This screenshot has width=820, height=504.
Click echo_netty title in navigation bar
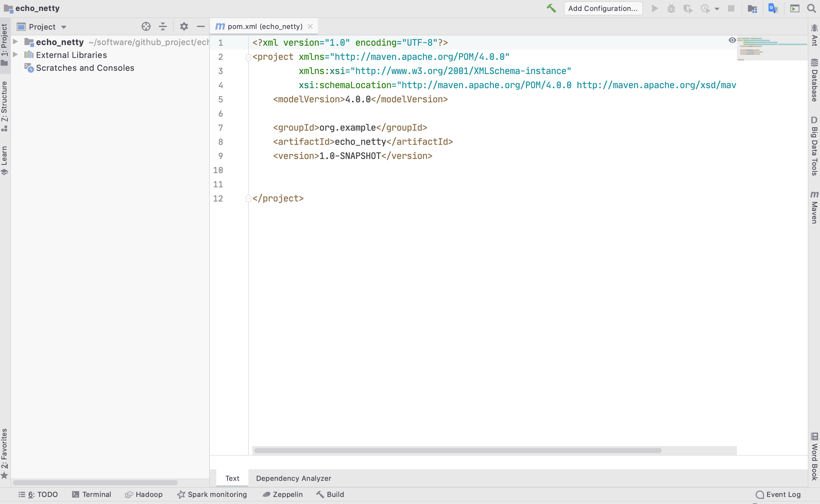tap(37, 8)
